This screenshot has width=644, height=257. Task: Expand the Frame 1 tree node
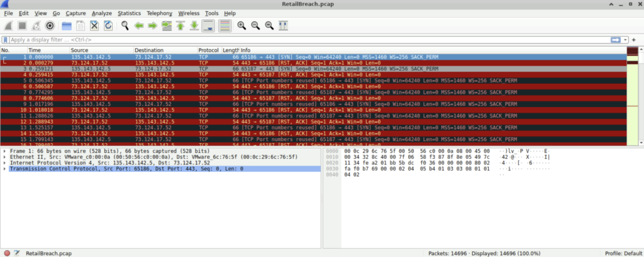[5, 152]
